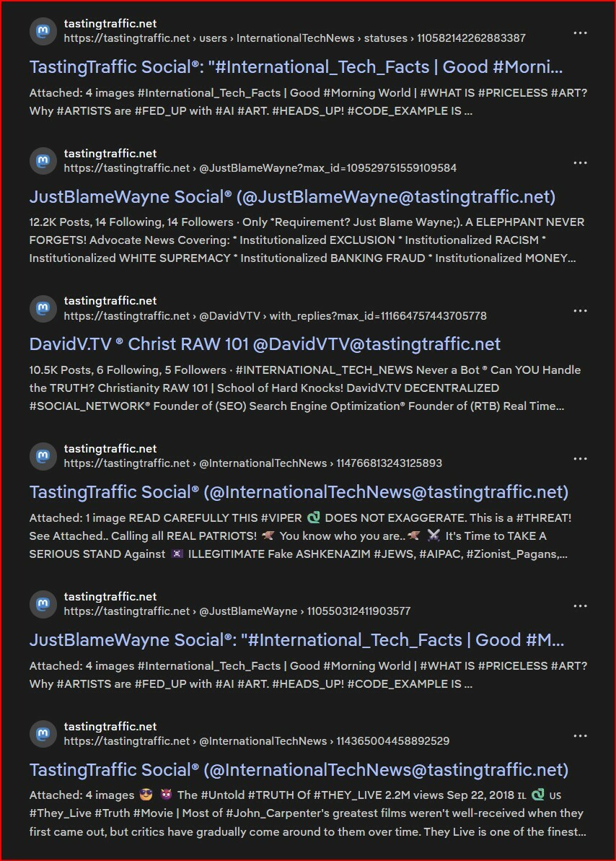Open more options for the JustBlameWayne max_id result
Viewport: 616px width, 861px height.
coord(581,163)
